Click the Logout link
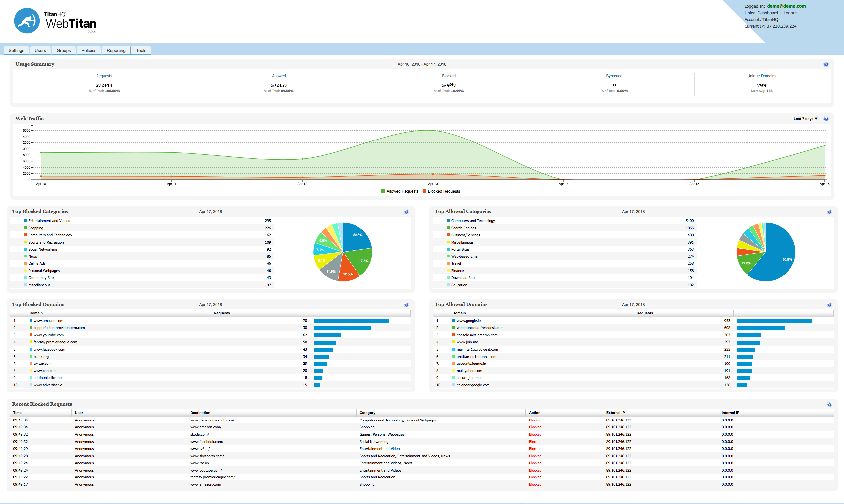The height and width of the screenshot is (504, 844). click(x=790, y=13)
